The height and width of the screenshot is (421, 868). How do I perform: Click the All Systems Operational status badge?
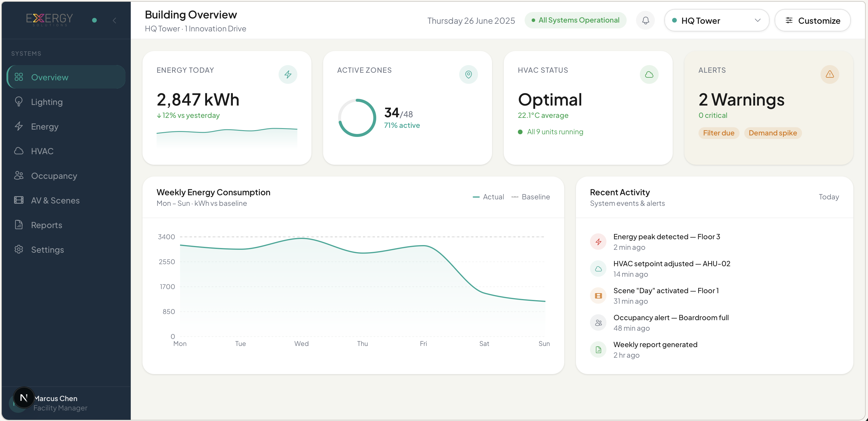576,20
